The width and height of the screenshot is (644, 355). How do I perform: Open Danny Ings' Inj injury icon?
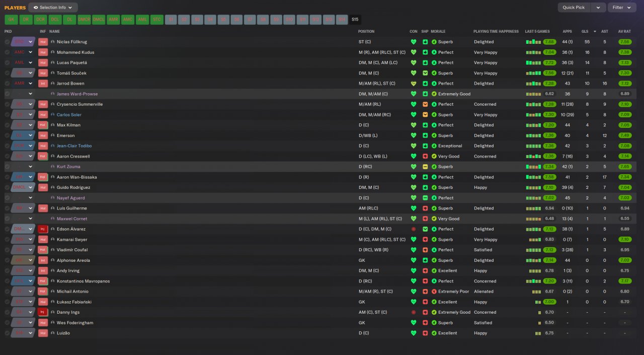coord(43,312)
